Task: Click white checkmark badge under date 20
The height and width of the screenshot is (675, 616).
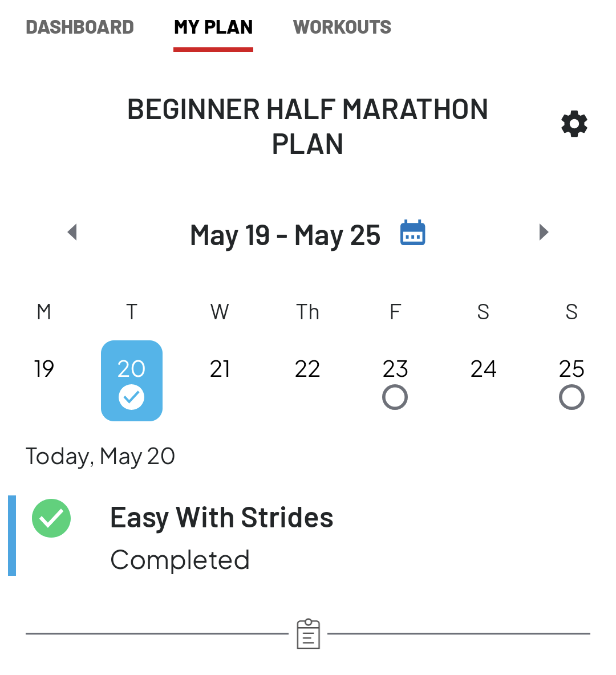Action: (131, 397)
